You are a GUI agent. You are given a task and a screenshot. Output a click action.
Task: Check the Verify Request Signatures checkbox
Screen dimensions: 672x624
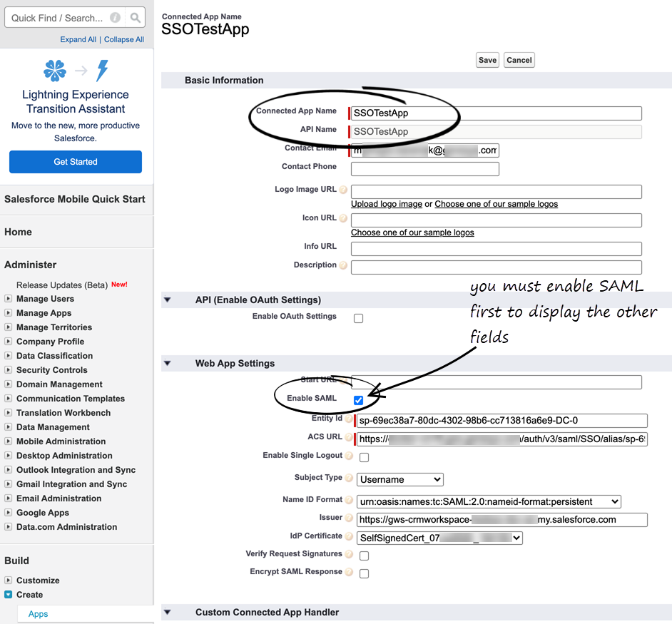pos(365,554)
